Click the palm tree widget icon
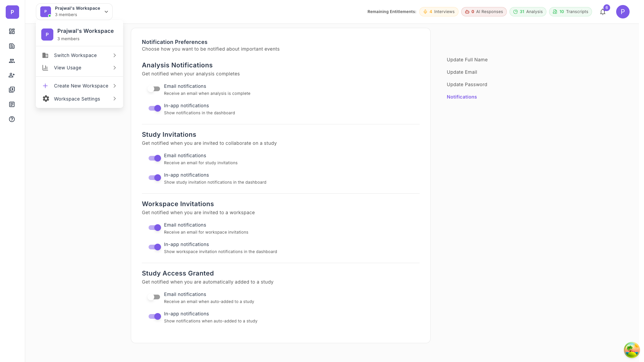 click(632, 350)
